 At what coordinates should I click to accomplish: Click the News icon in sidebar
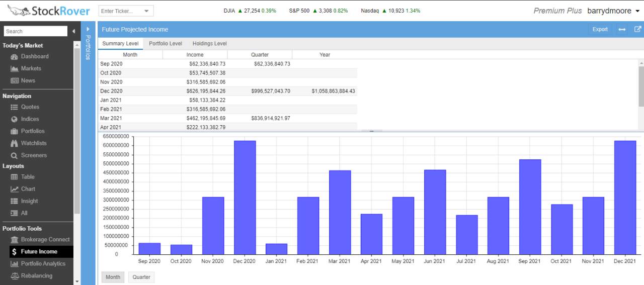tap(14, 81)
